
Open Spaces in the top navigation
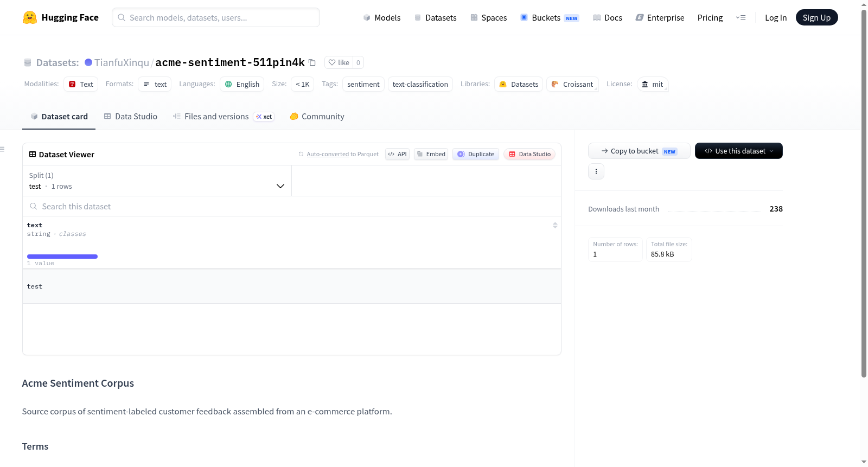[489, 17]
